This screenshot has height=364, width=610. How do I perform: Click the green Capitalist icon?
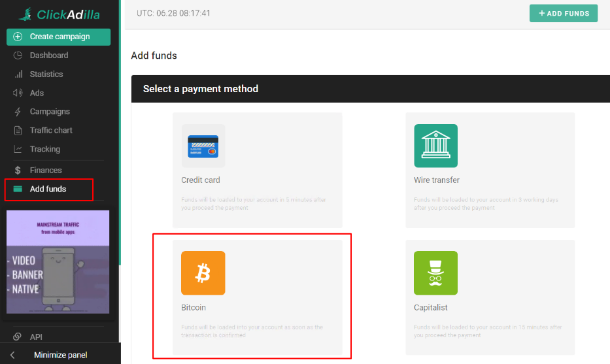[x=435, y=273]
